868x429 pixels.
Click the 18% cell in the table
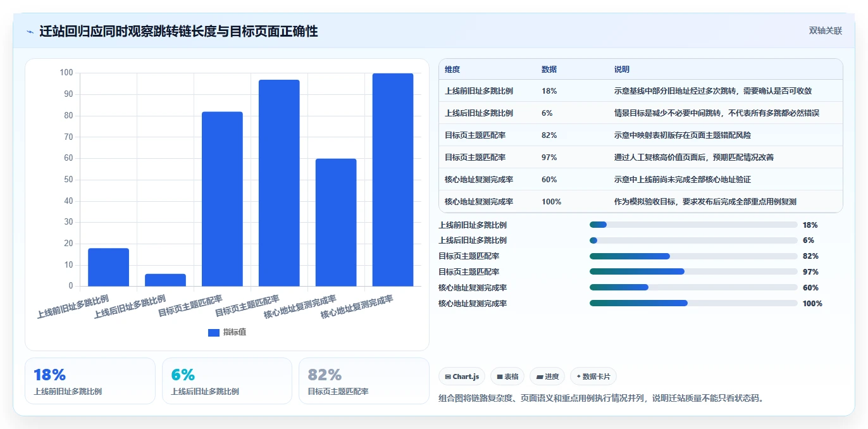click(x=549, y=91)
